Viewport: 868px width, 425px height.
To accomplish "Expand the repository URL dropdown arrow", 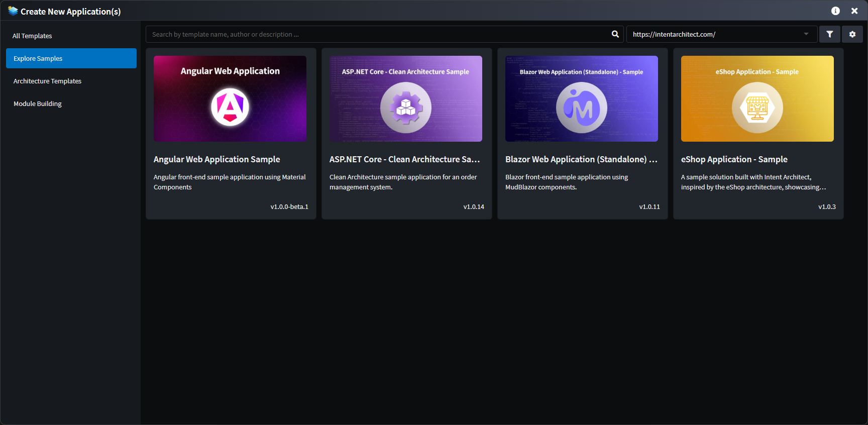I will point(806,34).
